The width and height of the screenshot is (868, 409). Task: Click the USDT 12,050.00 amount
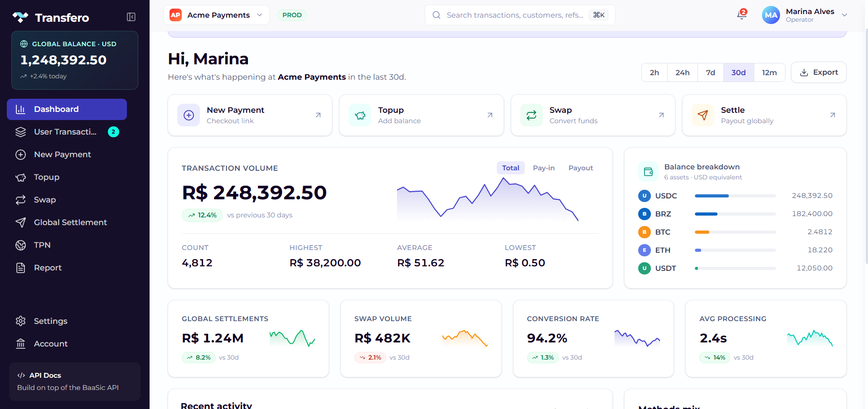815,268
